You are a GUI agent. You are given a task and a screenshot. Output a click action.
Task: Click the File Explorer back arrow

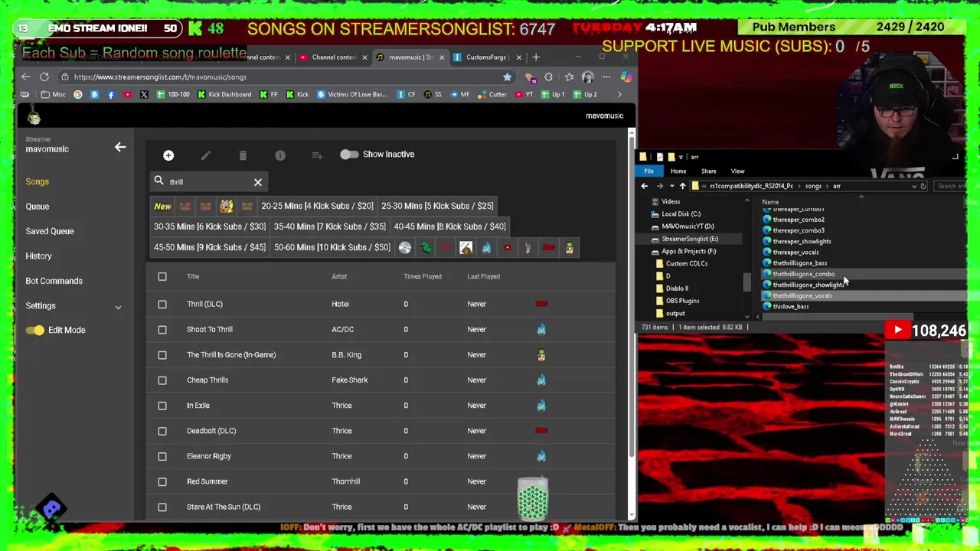pos(645,186)
